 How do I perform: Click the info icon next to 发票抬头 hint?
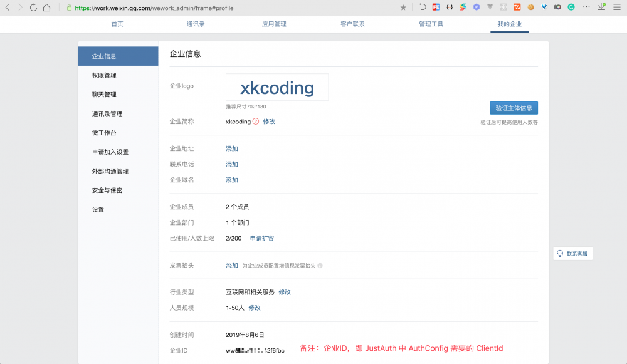[320, 265]
